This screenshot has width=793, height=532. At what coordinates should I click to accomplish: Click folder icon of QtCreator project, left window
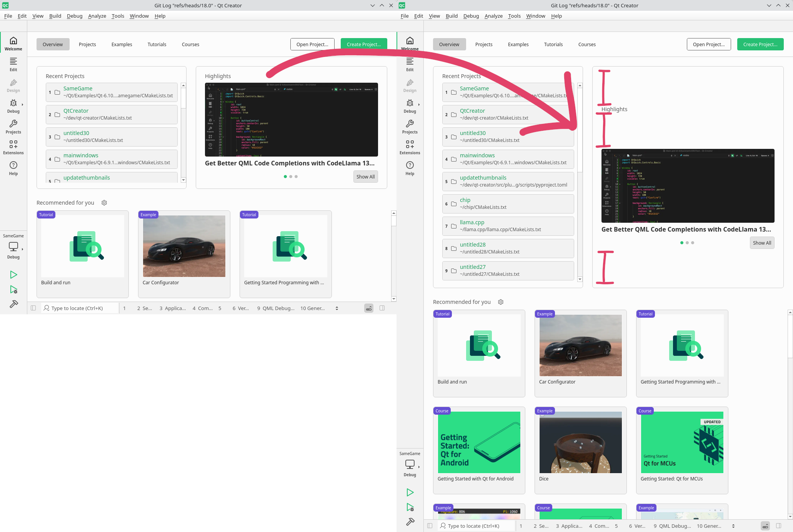[x=57, y=115]
